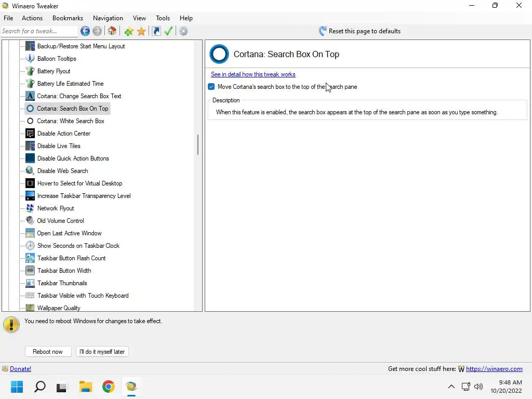Click the Old Volume Control speaker icon
The width and height of the screenshot is (532, 399).
coord(30,221)
